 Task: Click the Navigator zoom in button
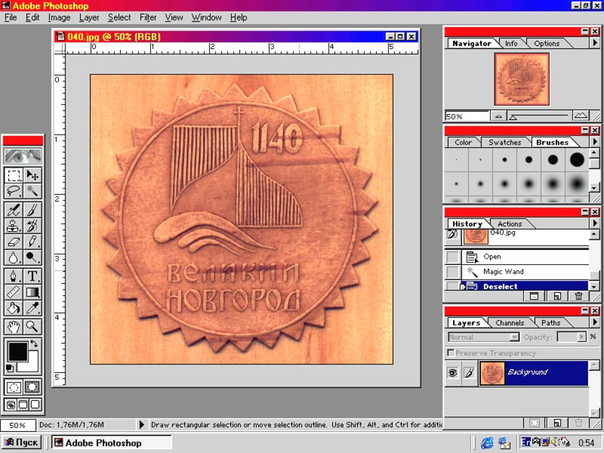(x=581, y=116)
